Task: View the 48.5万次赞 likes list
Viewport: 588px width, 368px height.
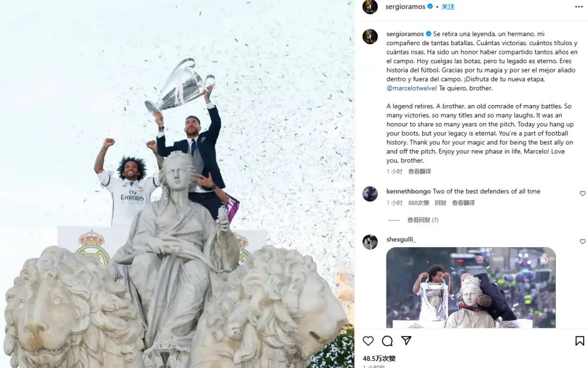Action: 379,359
